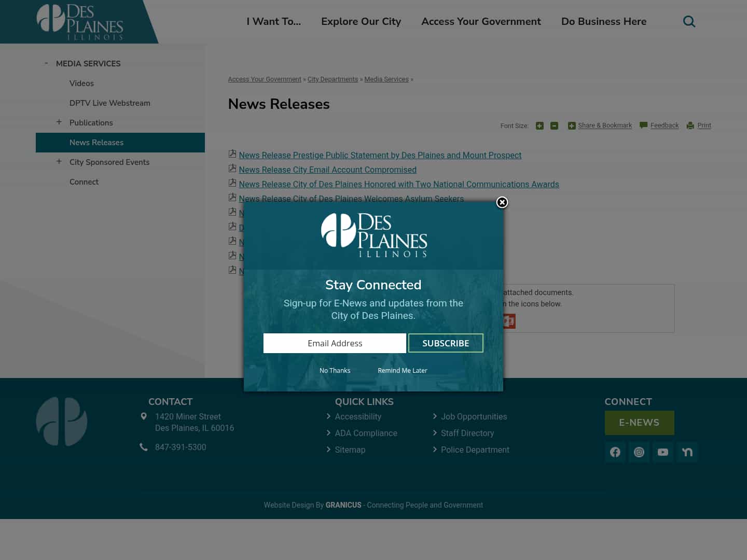Open Connect in the sidebar

coord(84,182)
